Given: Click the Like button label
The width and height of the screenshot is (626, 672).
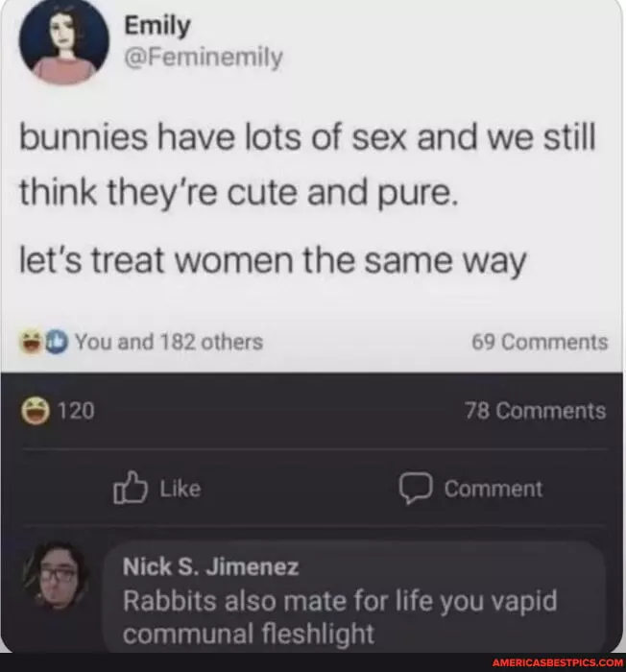Looking at the screenshot, I should click(181, 489).
